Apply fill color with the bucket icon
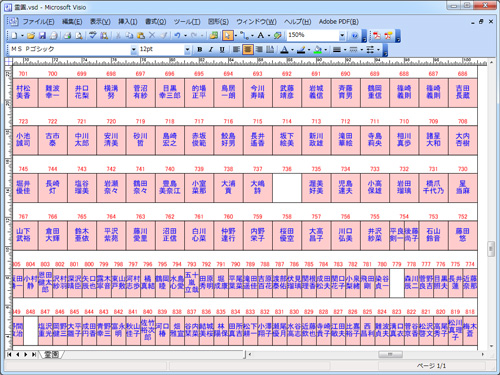 (x=318, y=50)
